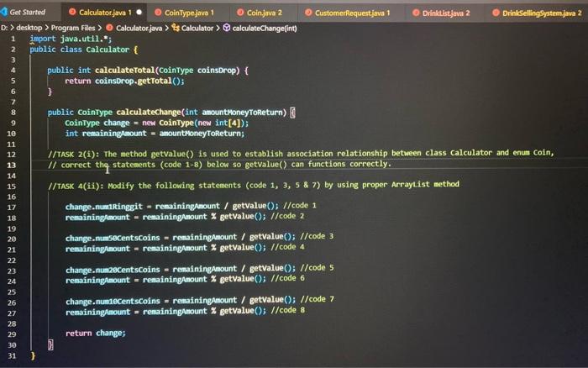Click the '//code 4' comment
Viewport: 588px width, 368px height.
coord(287,247)
